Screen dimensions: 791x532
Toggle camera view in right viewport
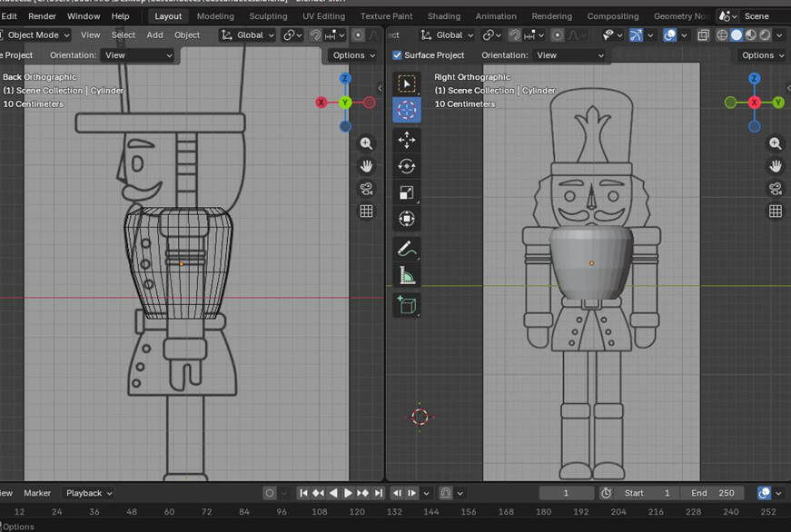click(775, 189)
